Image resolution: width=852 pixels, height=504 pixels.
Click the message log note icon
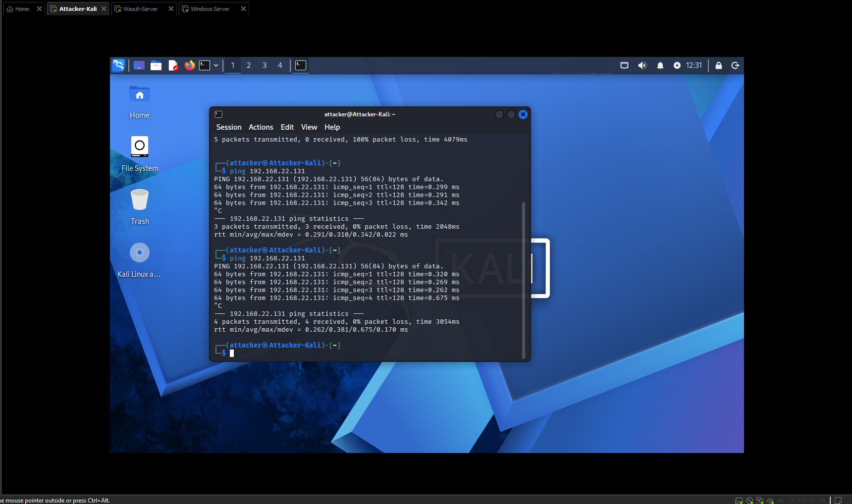coord(838,501)
